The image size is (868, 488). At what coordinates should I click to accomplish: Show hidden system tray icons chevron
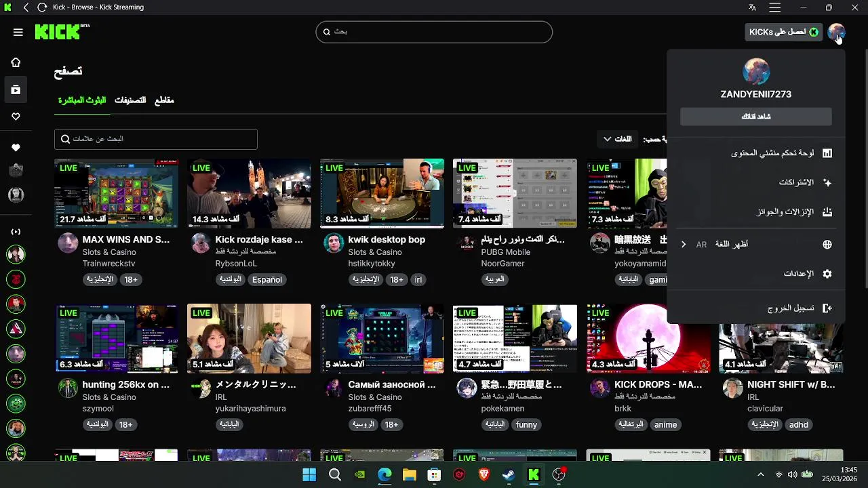point(761,474)
